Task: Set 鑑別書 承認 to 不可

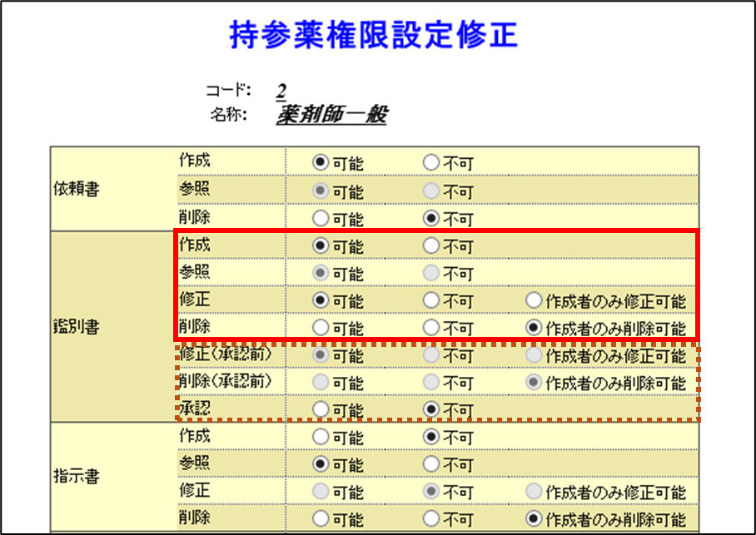Action: [430, 409]
